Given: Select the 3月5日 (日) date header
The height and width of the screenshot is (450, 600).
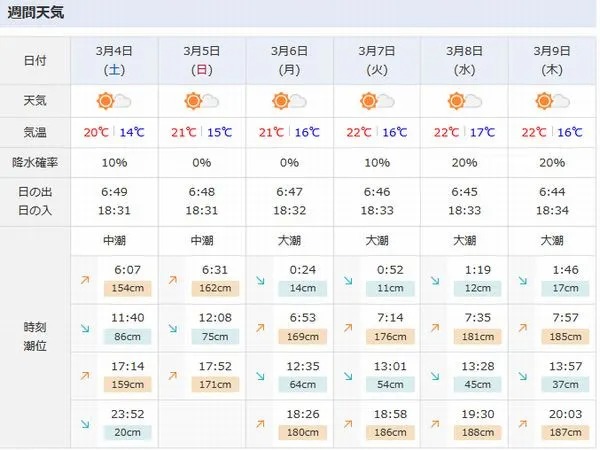Looking at the screenshot, I should [202, 60].
